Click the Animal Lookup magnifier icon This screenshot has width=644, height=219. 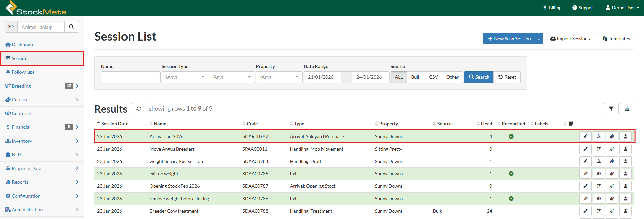[x=71, y=27]
